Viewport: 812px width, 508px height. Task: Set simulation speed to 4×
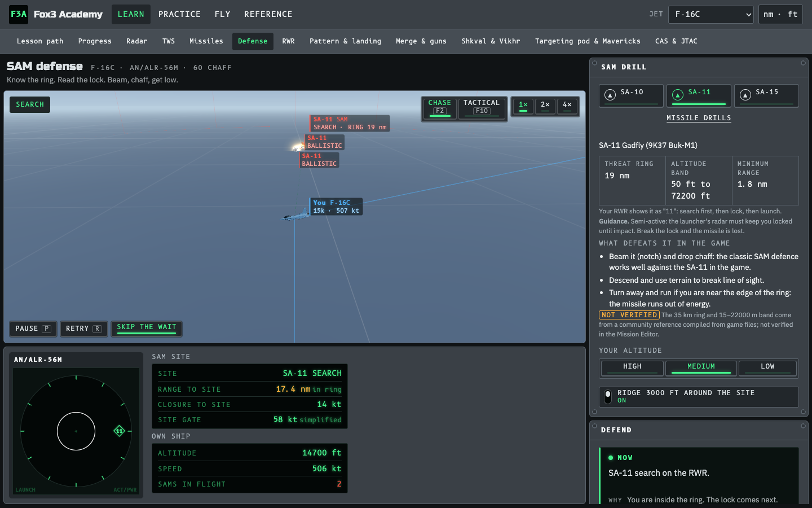(567, 106)
